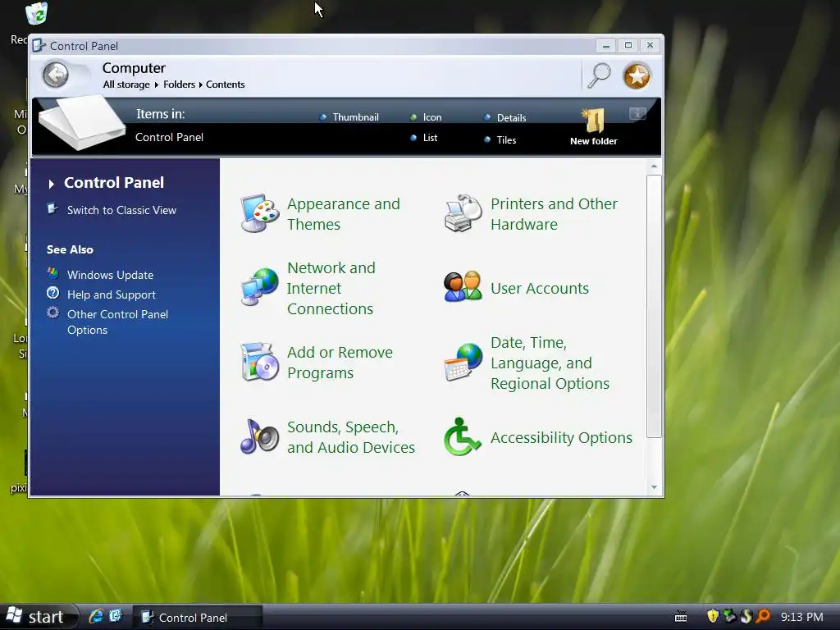This screenshot has width=840, height=630.
Task: Click the User Accounts icon
Action: point(463,286)
